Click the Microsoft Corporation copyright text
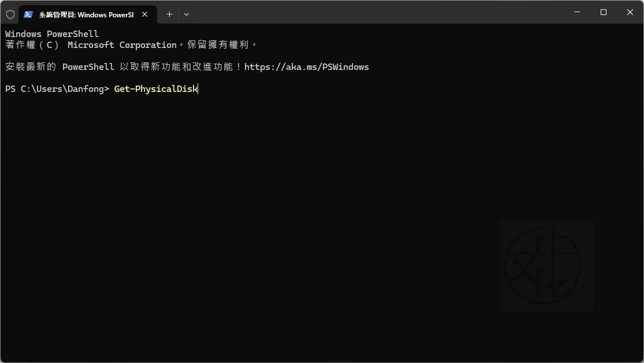This screenshot has height=363, width=644. [x=121, y=45]
